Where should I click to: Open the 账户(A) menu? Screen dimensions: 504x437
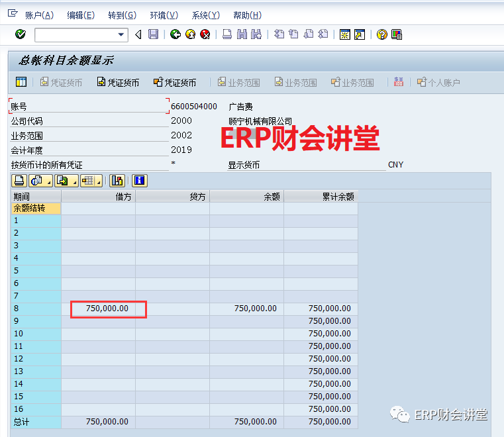click(x=39, y=15)
